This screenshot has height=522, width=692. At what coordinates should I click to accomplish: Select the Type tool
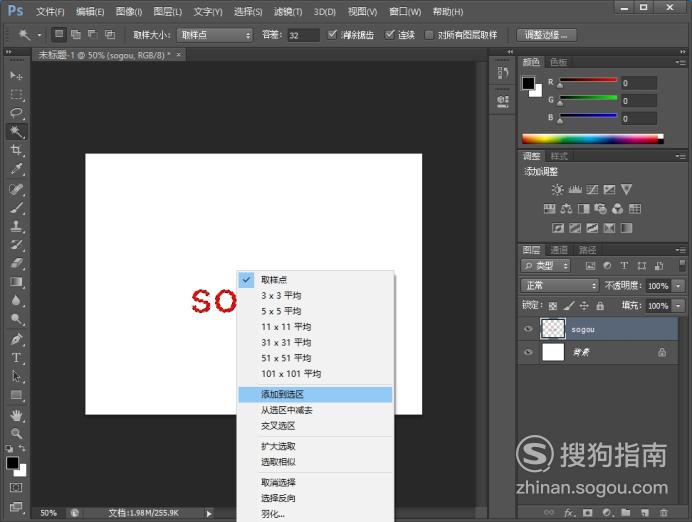[16, 358]
